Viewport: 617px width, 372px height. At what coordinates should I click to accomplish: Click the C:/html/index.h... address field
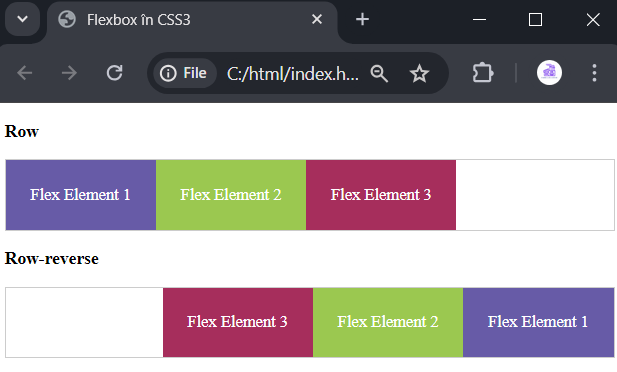(x=293, y=73)
